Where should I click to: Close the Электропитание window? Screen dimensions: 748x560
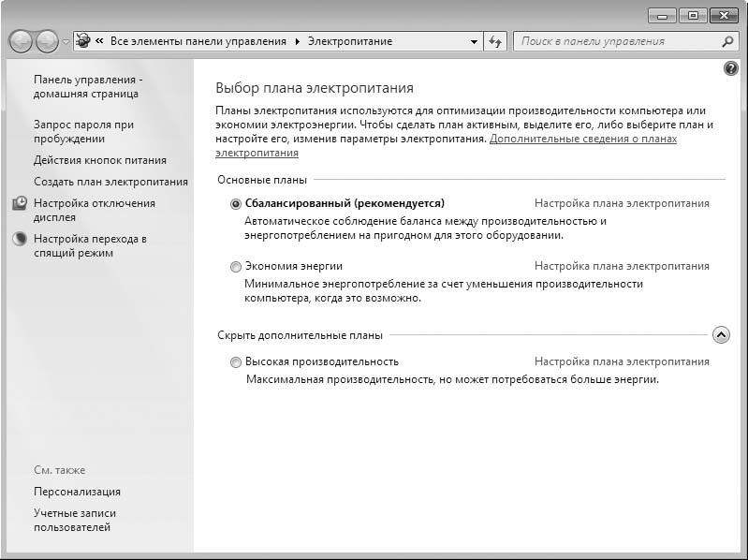click(724, 16)
